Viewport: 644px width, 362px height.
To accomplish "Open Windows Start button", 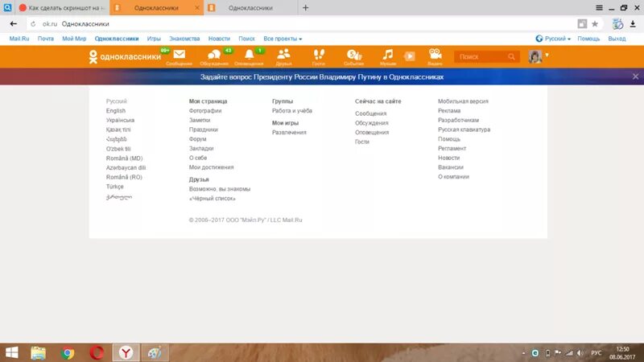I will [x=12, y=352].
